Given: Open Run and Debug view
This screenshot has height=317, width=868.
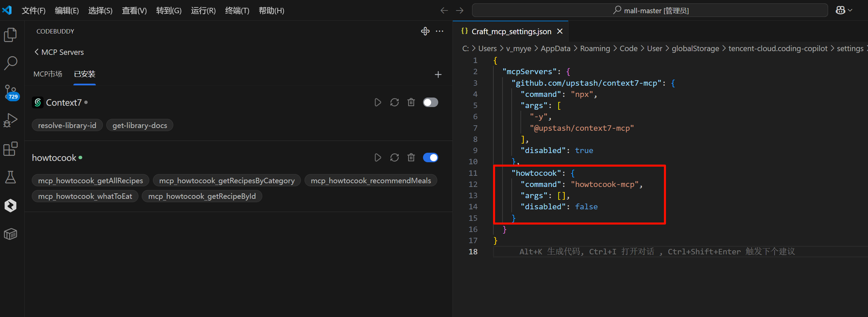Looking at the screenshot, I should click(x=10, y=120).
